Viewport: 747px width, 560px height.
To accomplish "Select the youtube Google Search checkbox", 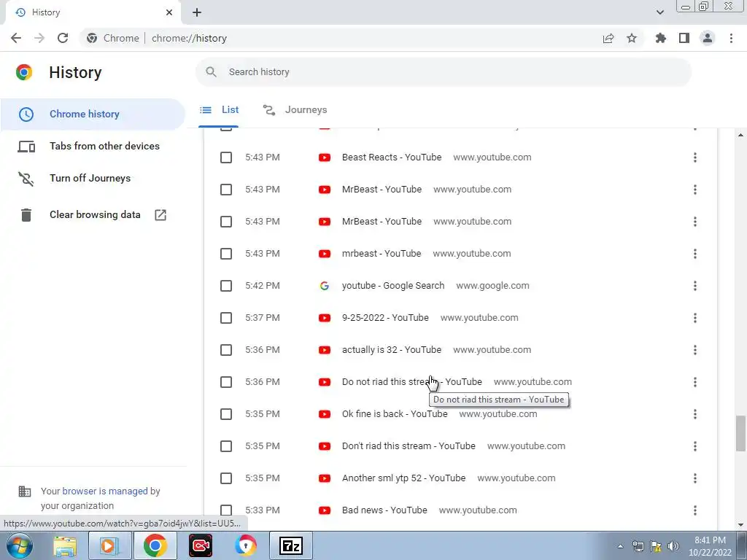I will (x=226, y=286).
